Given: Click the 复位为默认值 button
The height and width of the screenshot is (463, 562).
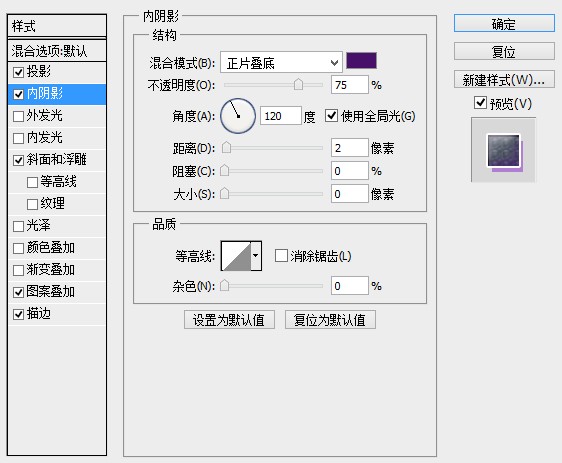Looking at the screenshot, I should point(330,320).
